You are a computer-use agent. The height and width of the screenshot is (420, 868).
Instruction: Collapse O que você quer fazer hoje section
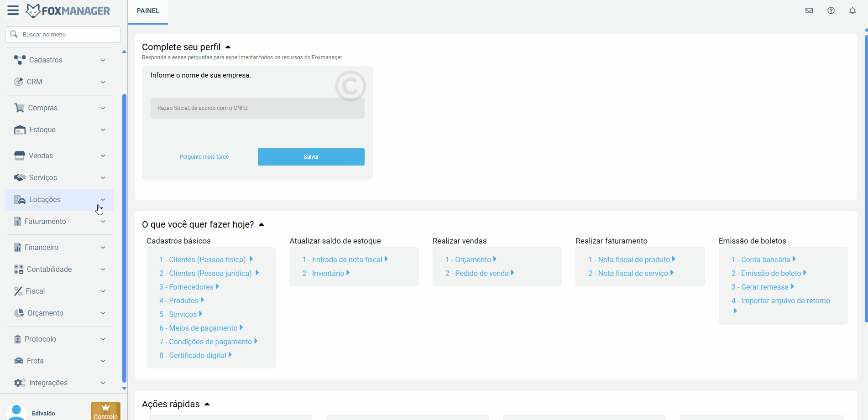coord(261,224)
